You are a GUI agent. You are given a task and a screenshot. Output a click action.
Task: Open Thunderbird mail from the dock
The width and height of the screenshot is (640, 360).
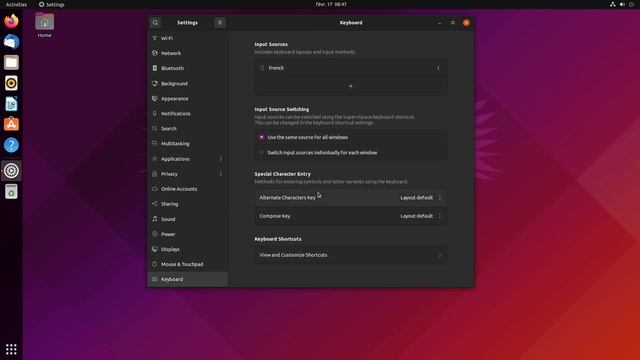[x=11, y=42]
